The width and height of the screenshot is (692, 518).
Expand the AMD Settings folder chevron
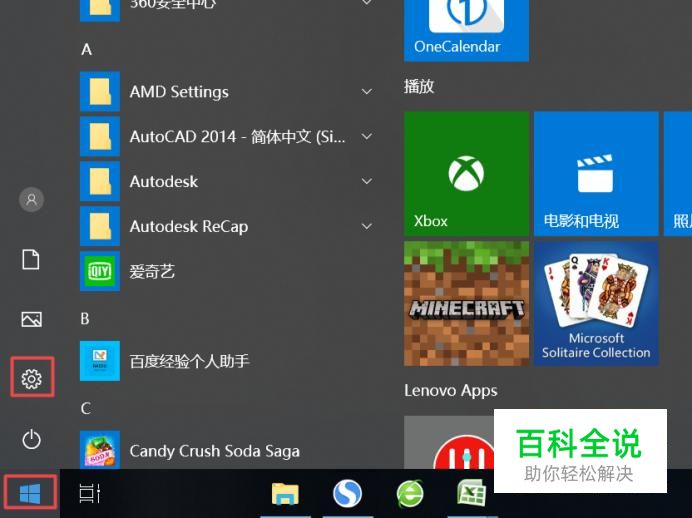pyautogui.click(x=366, y=92)
